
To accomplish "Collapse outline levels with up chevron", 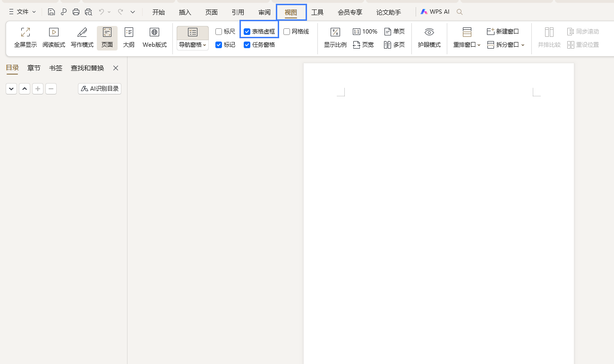I will point(25,89).
